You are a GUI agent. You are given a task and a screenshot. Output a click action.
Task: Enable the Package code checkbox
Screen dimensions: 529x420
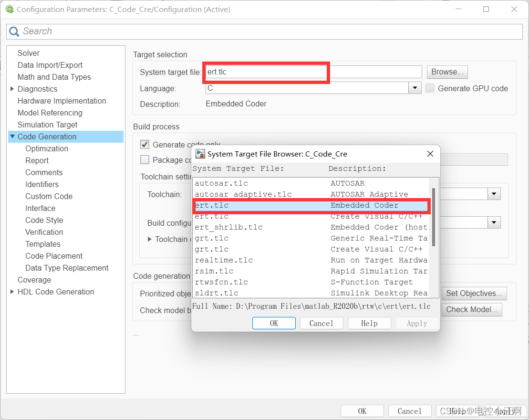coord(145,160)
